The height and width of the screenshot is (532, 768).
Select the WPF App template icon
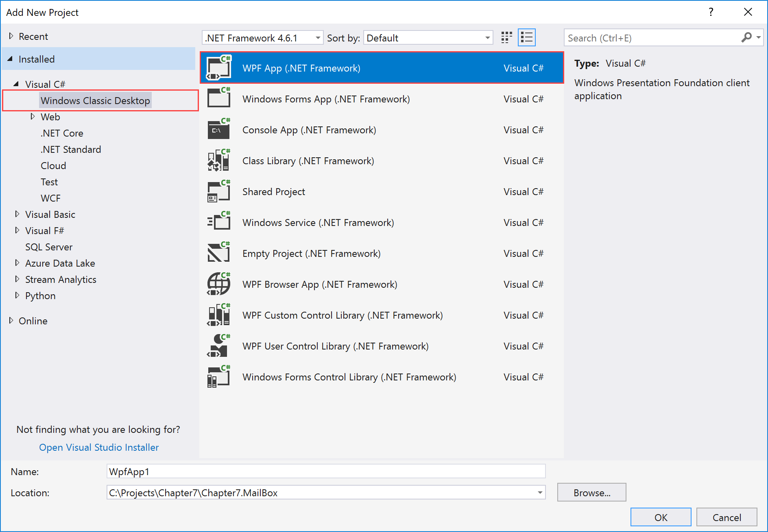point(219,68)
